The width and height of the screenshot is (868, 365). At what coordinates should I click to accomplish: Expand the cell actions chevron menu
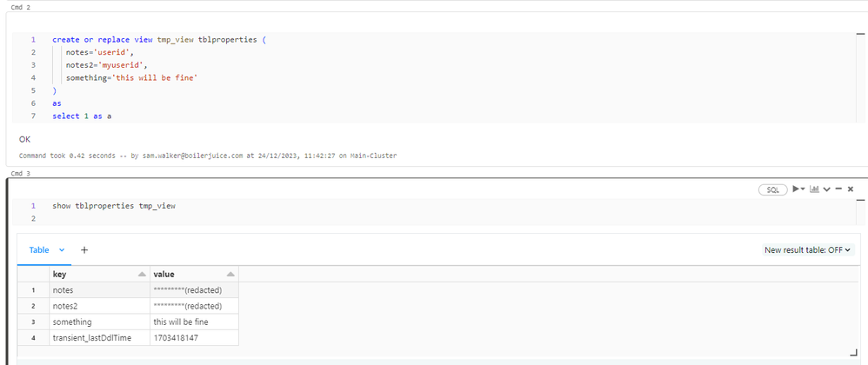pos(826,189)
